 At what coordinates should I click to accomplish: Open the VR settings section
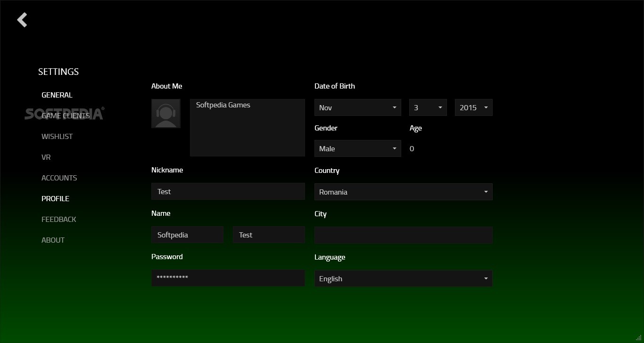46,157
